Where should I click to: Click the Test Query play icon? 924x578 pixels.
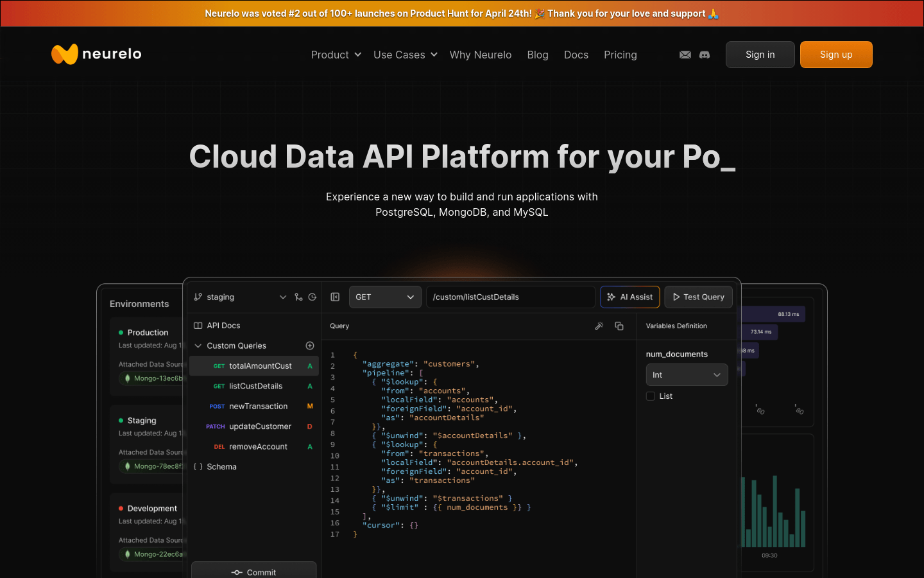click(676, 297)
